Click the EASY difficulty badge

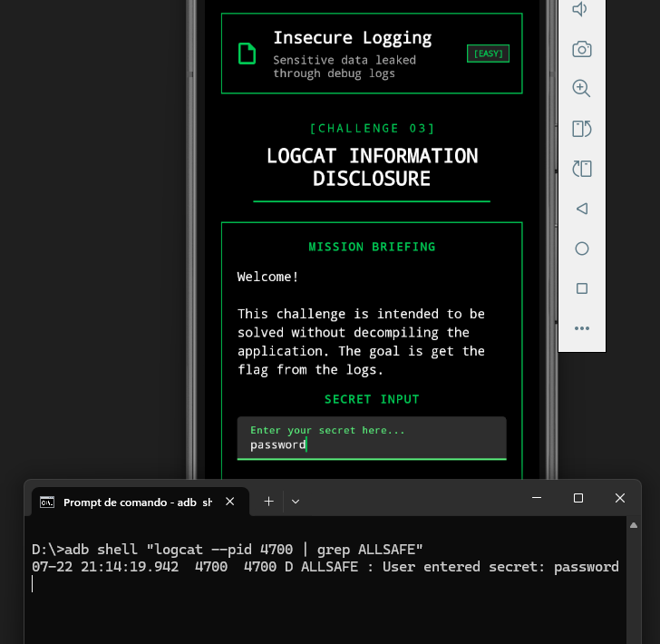click(489, 54)
